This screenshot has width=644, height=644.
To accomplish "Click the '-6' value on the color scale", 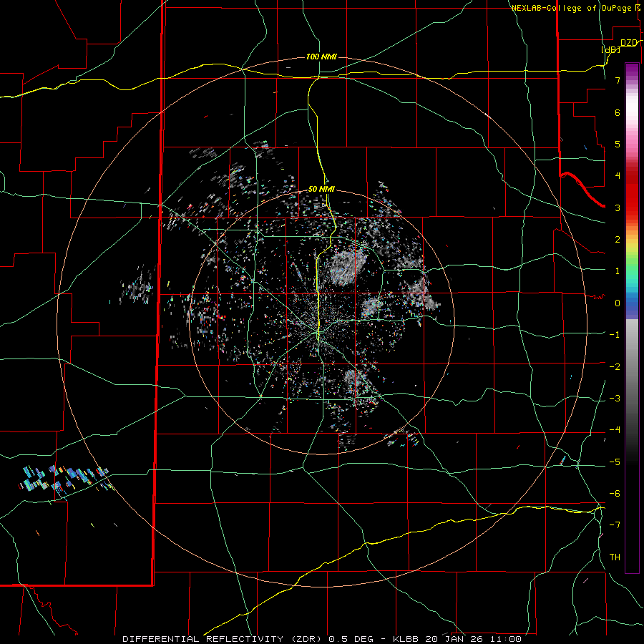I will click(615, 494).
